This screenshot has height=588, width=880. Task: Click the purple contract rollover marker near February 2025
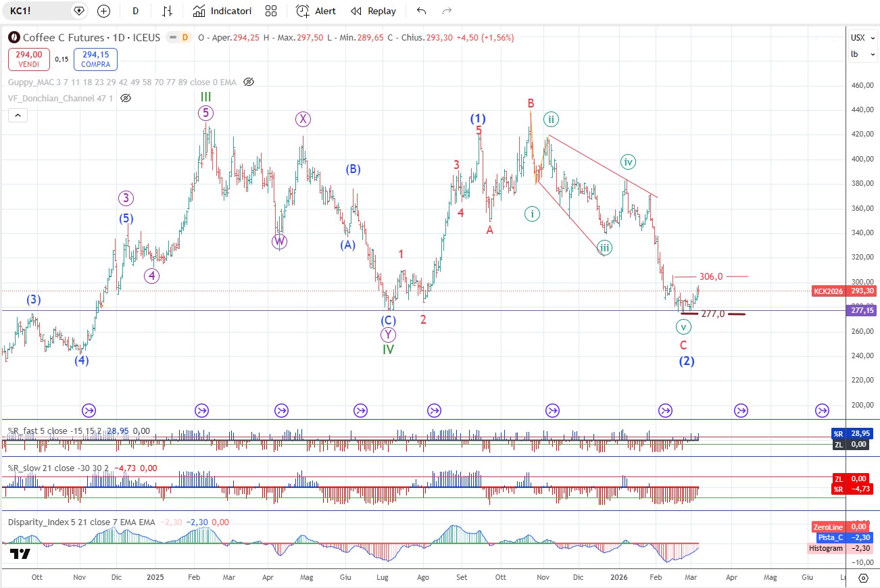coord(201,410)
